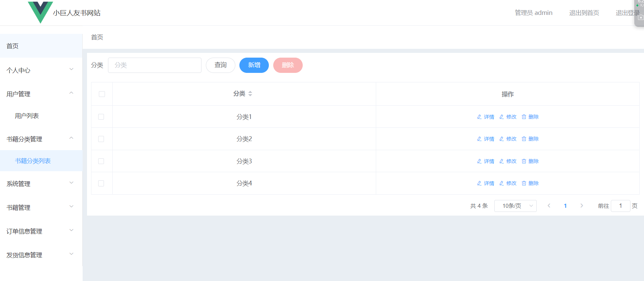Click the 小巨人友书网站 site title
Image resolution: width=644 pixels, height=281 pixels.
77,13
